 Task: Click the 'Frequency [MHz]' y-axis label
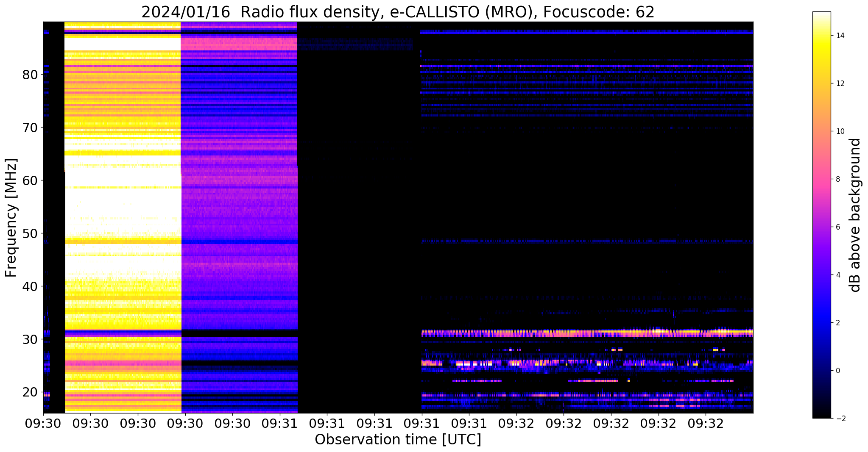click(x=11, y=218)
